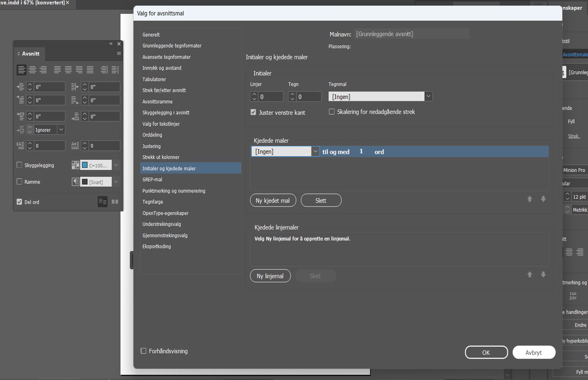Click the Linjer value stepper
Screen dimensions: 588x380
pyautogui.click(x=254, y=97)
